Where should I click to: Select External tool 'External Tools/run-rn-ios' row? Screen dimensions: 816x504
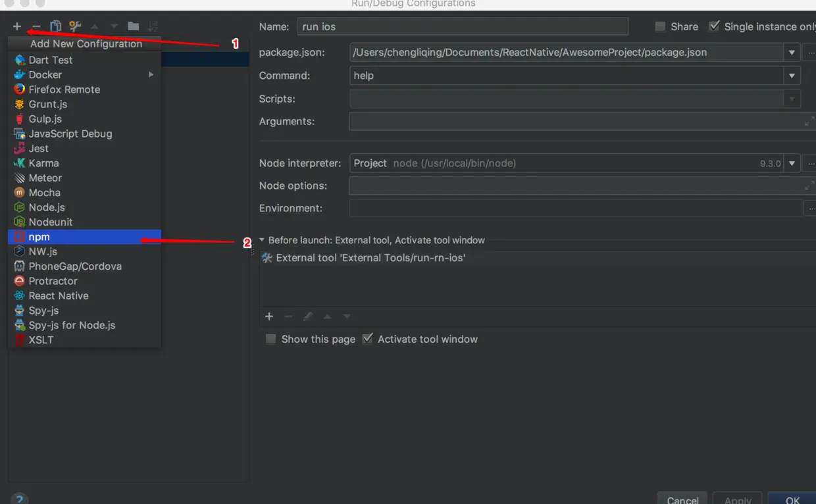point(538,258)
